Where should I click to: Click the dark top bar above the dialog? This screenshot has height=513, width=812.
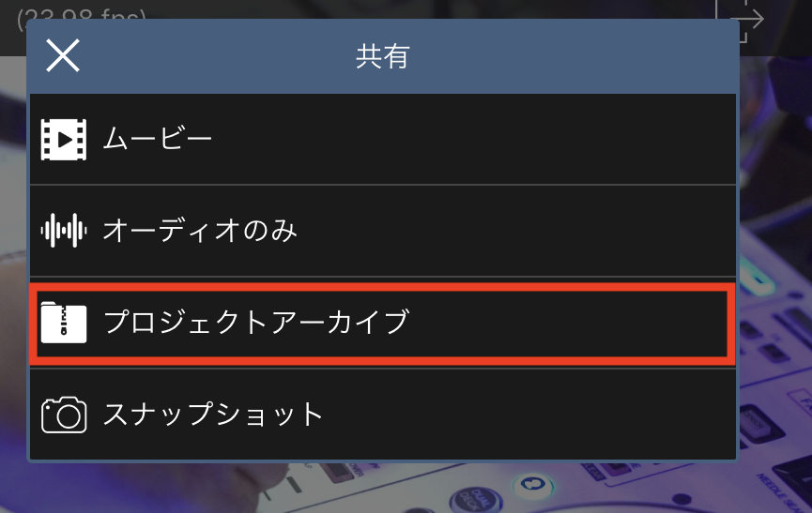(422, 9)
